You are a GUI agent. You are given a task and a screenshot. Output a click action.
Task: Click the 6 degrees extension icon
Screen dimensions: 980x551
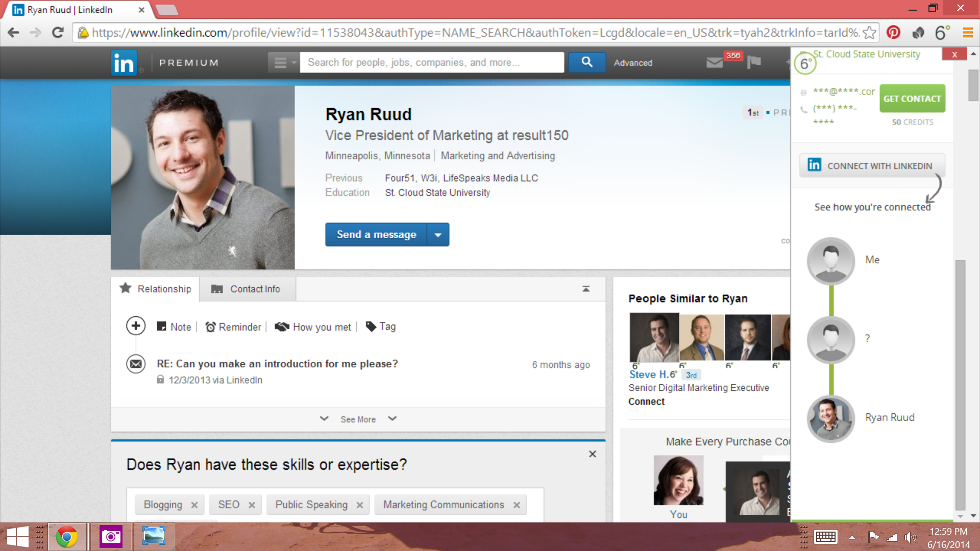(x=942, y=33)
